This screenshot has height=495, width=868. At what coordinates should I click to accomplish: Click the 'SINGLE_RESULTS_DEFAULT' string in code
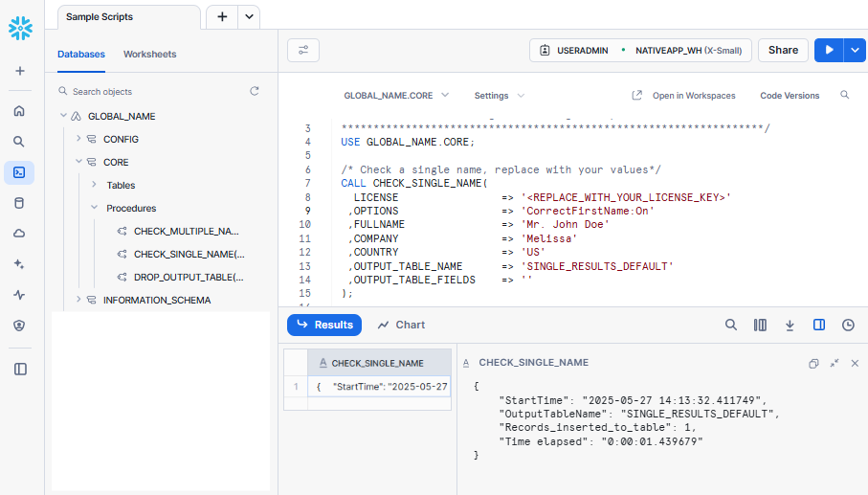pos(597,266)
